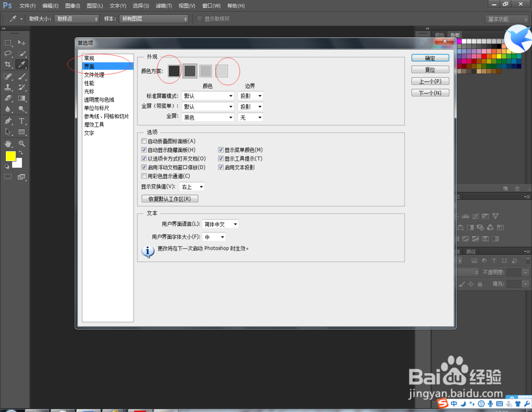Image resolution: width=532 pixels, height=412 pixels.
Task: Open the 图像(I) menu
Action: click(72, 6)
